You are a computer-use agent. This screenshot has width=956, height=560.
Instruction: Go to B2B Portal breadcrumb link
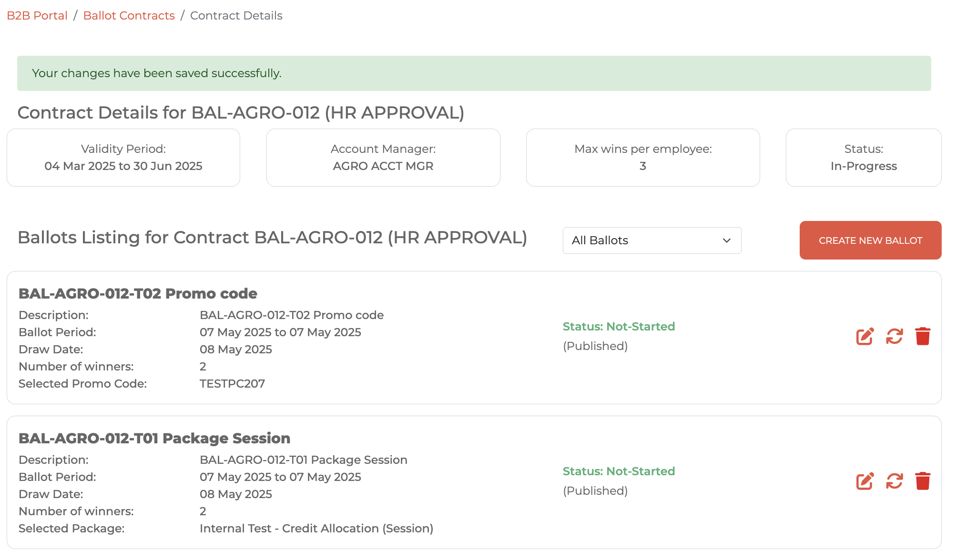tap(37, 16)
